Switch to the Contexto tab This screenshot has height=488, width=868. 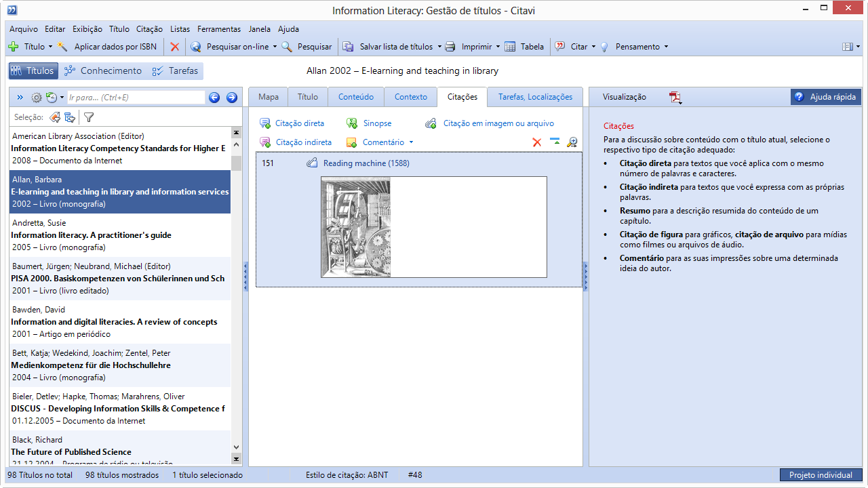click(411, 97)
